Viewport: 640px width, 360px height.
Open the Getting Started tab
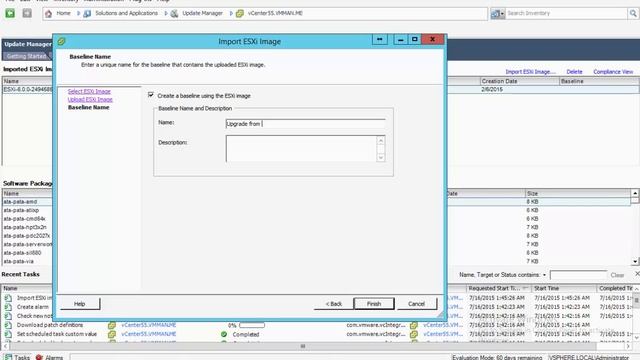click(x=27, y=56)
